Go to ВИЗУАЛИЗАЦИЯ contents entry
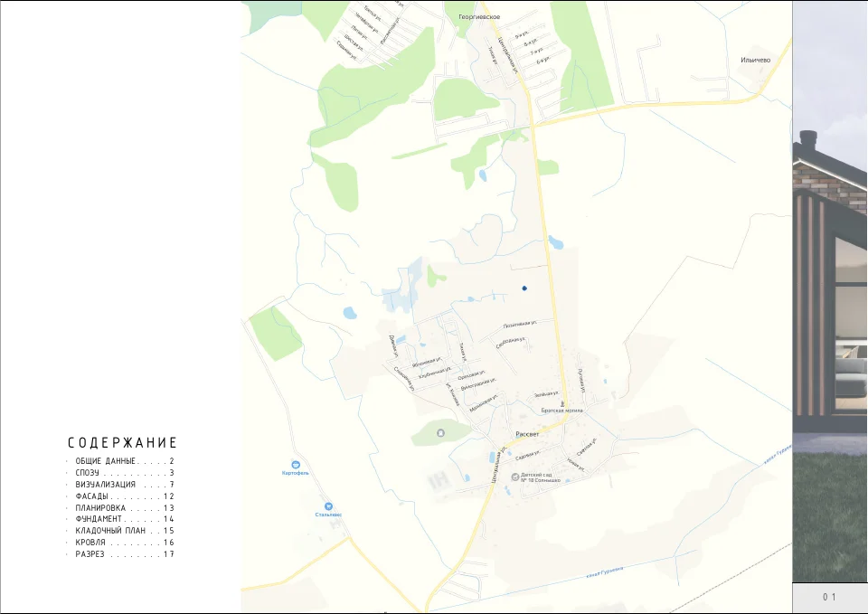This screenshot has height=614, width=868. point(125,485)
